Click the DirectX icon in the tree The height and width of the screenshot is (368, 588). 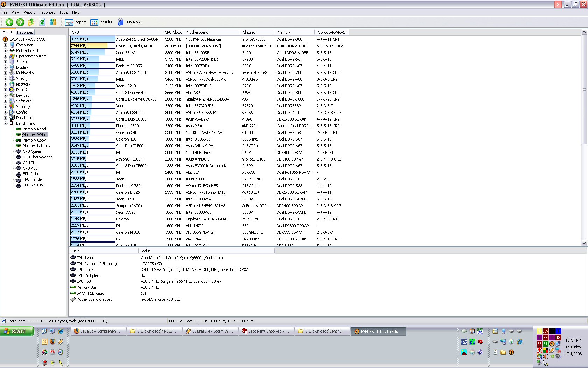[12, 90]
